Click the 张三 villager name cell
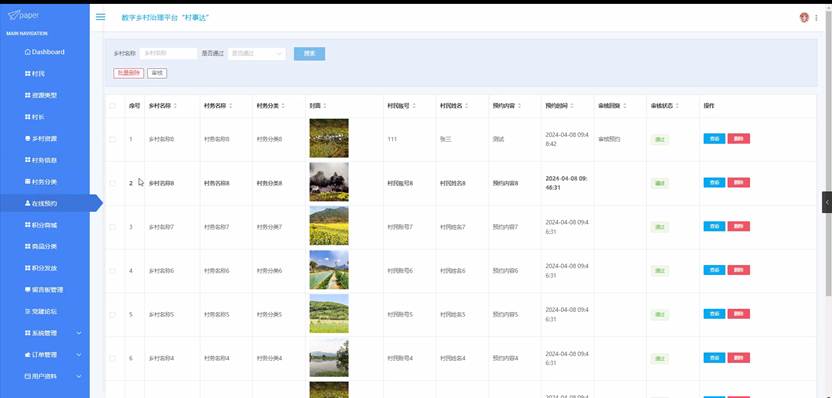The image size is (832, 398). (x=445, y=139)
